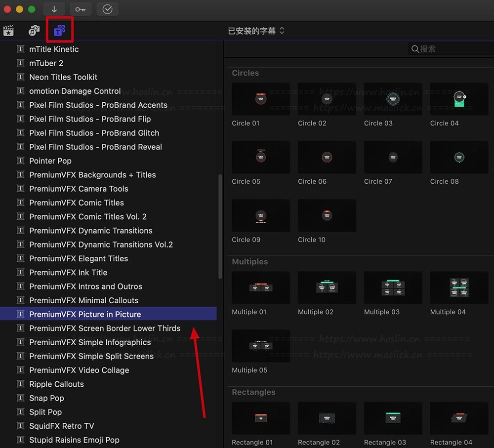Select PremiumVFX Picture in Picture

tap(108, 314)
